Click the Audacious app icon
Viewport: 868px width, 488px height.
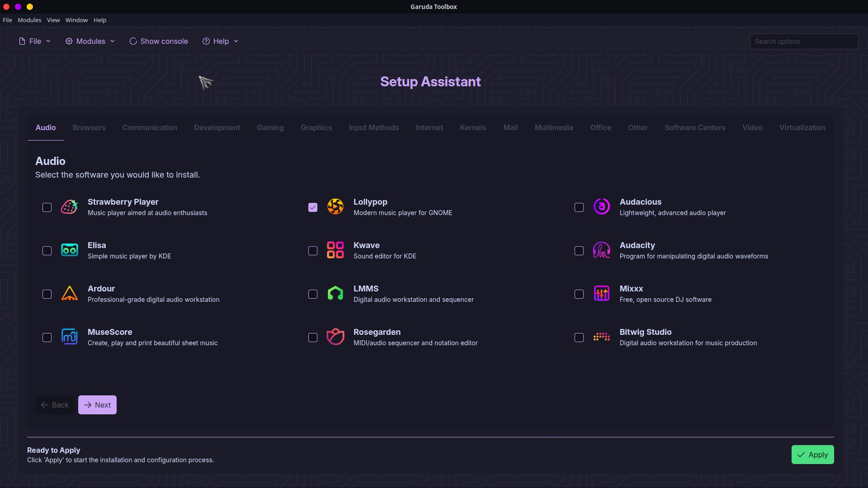tap(602, 207)
